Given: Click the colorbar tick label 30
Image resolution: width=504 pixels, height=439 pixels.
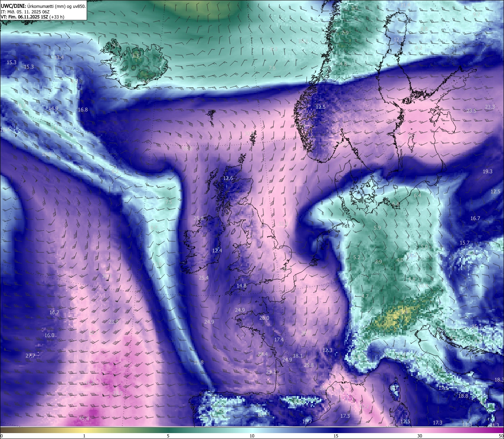Looking at the screenshot, I should click(420, 435).
